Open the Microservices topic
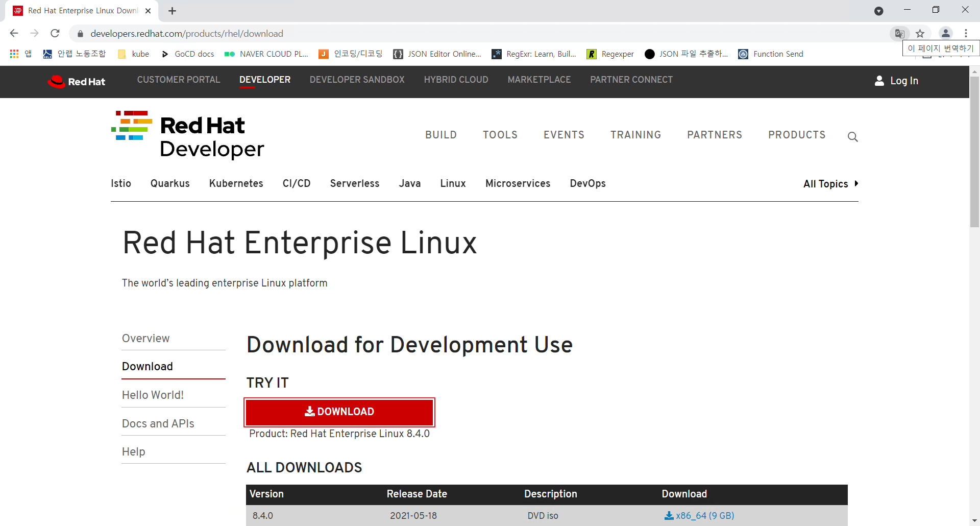Screen dimensions: 980x526 (518, 183)
